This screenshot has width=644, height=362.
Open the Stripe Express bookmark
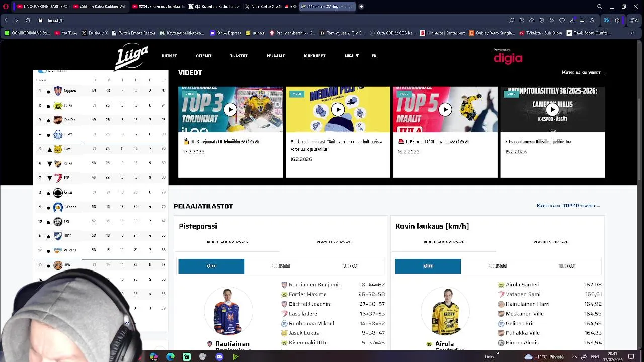pos(226,33)
